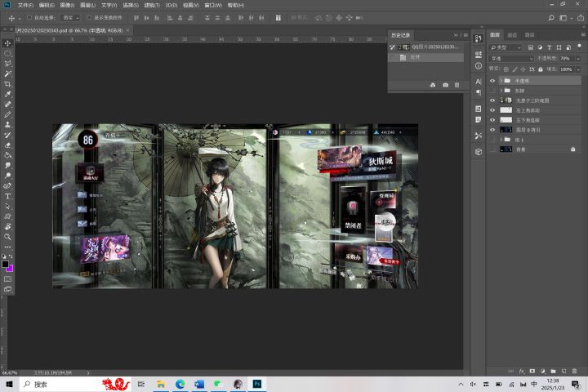
Task: Open the 类型 layer filter dropdown
Action: 506,47
